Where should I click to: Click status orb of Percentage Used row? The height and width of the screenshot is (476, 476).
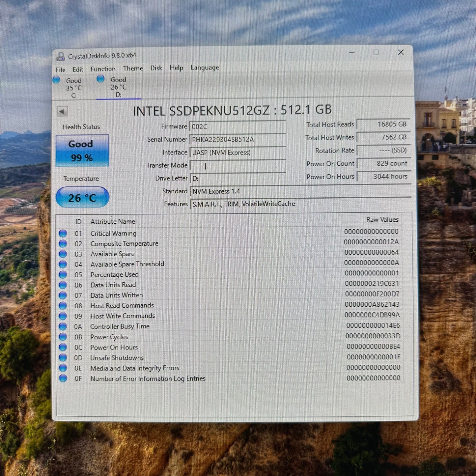[x=63, y=275]
